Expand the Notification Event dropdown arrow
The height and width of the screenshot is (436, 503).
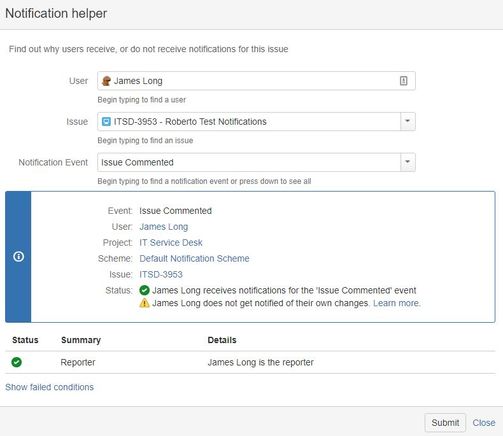[x=407, y=162]
